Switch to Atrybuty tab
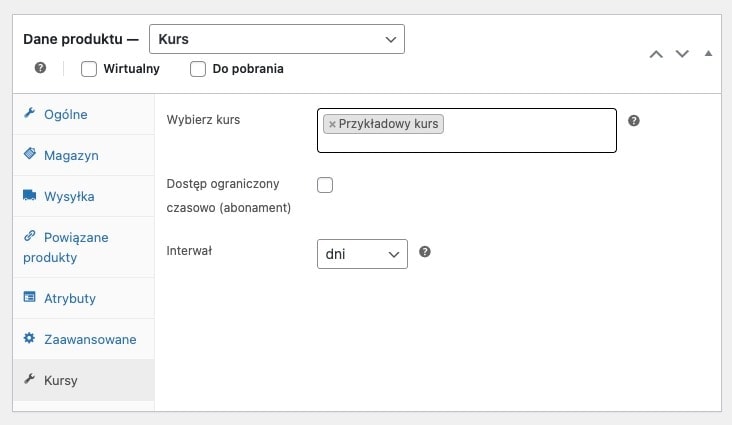 (84, 298)
